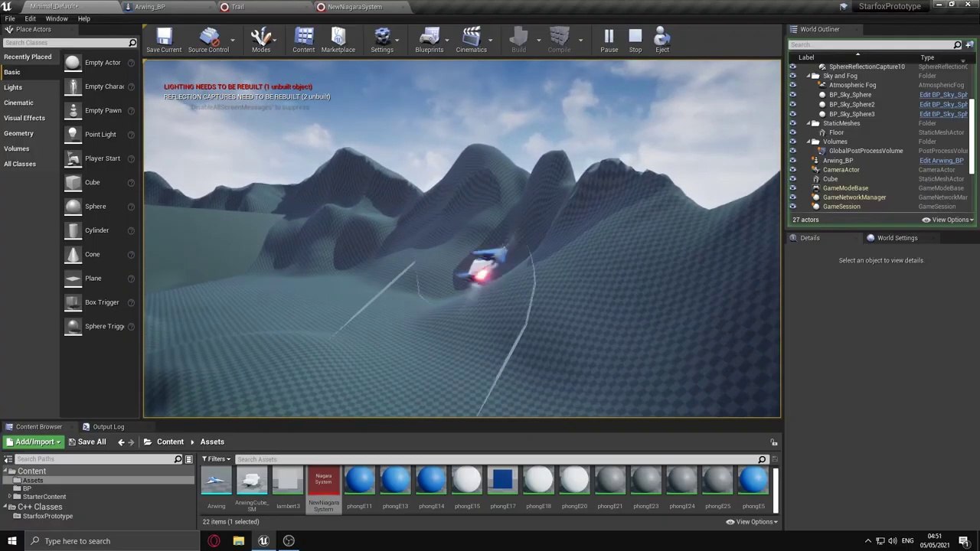Screen dimensions: 980x551
Task: Collapse the StaticMeshes folder
Action: click(x=808, y=123)
